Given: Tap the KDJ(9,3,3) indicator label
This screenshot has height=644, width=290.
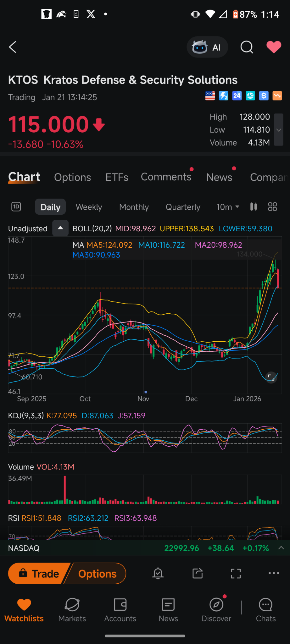Looking at the screenshot, I should tap(26, 416).
